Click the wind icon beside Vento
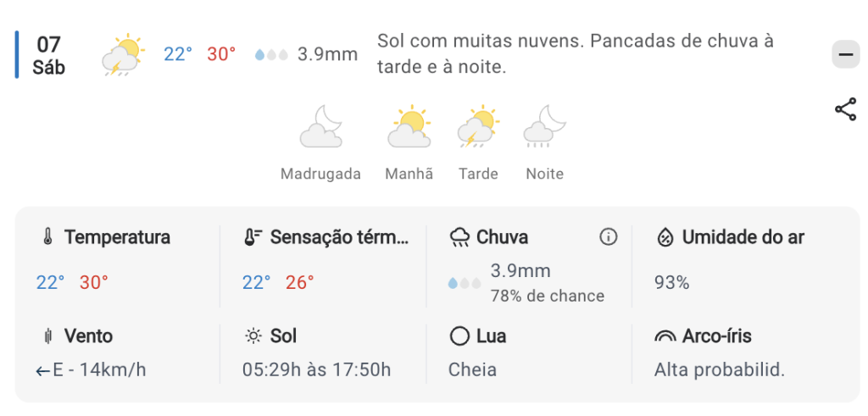Image resolution: width=868 pixels, height=416 pixels. click(48, 336)
